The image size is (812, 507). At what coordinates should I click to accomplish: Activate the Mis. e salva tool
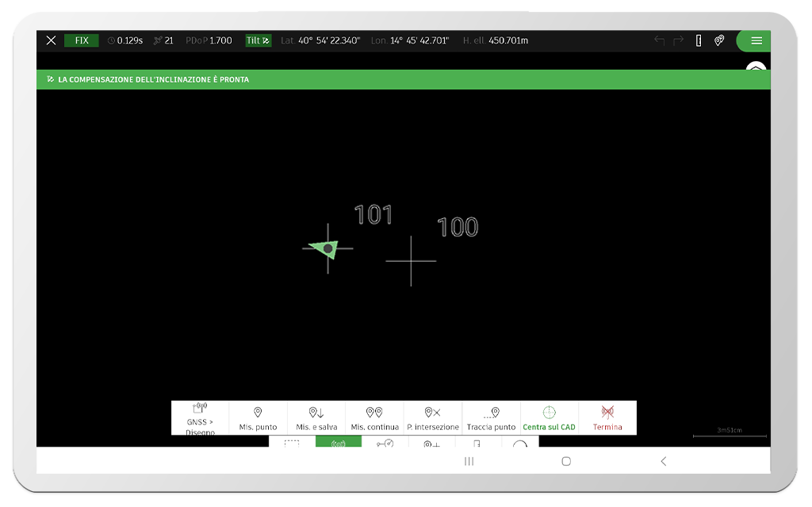pyautogui.click(x=316, y=418)
